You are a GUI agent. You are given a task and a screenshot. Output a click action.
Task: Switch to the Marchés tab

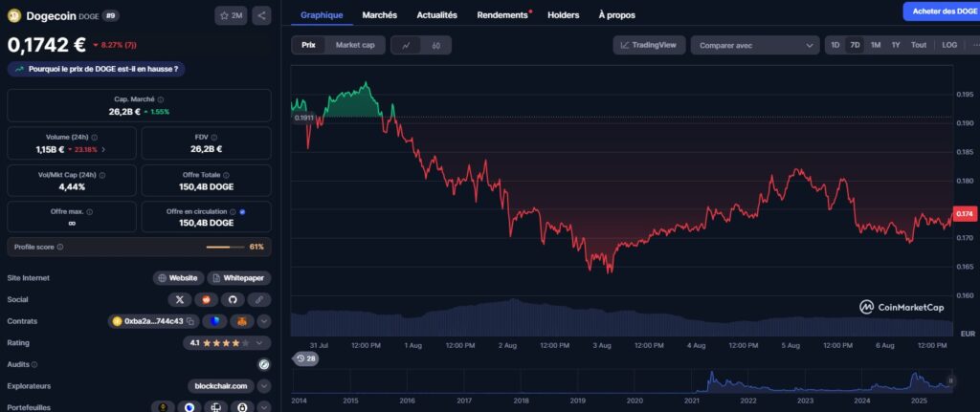[x=380, y=15]
